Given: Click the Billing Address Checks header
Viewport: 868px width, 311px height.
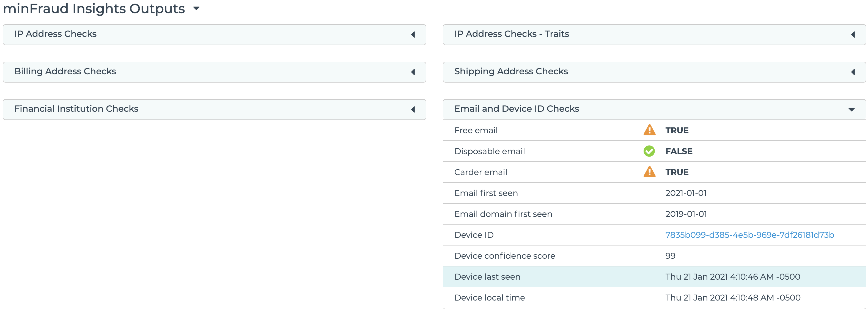Looking at the screenshot, I should pyautogui.click(x=65, y=72).
